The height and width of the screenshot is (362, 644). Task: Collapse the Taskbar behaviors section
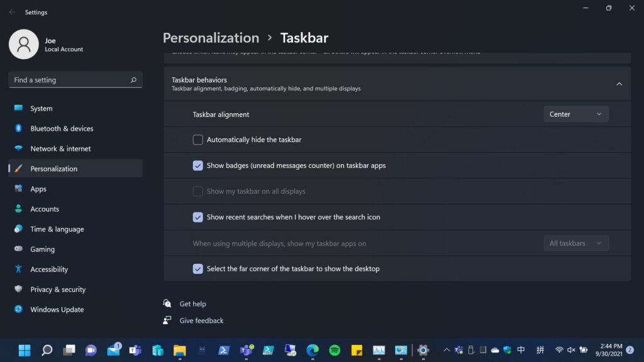click(x=619, y=84)
